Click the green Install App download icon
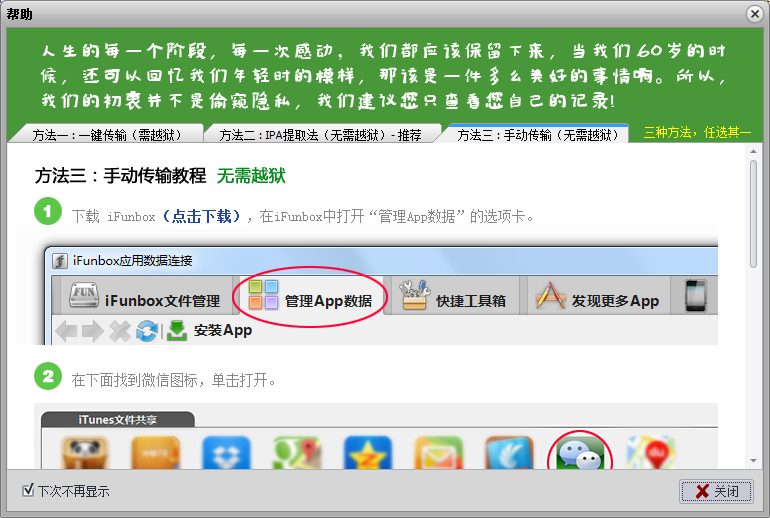 click(x=177, y=330)
